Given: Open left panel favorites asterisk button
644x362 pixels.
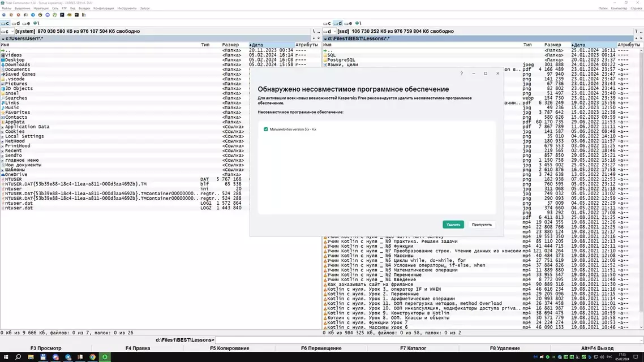Looking at the screenshot, I should [x=314, y=38].
